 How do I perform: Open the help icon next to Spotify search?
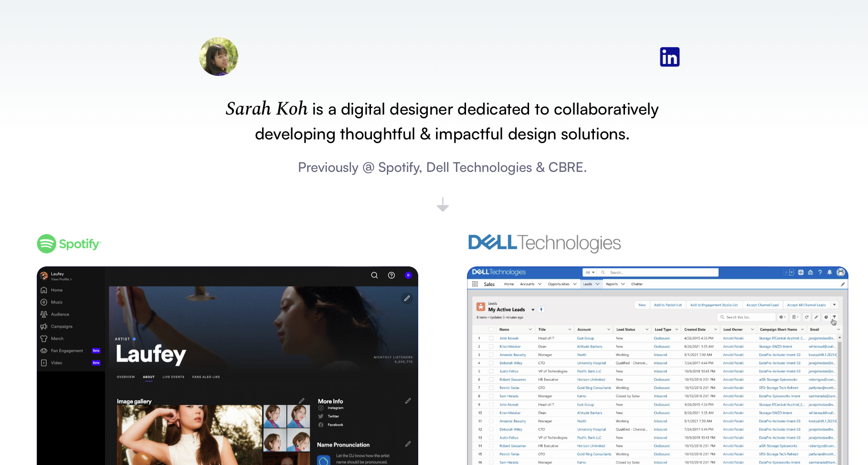pyautogui.click(x=391, y=275)
